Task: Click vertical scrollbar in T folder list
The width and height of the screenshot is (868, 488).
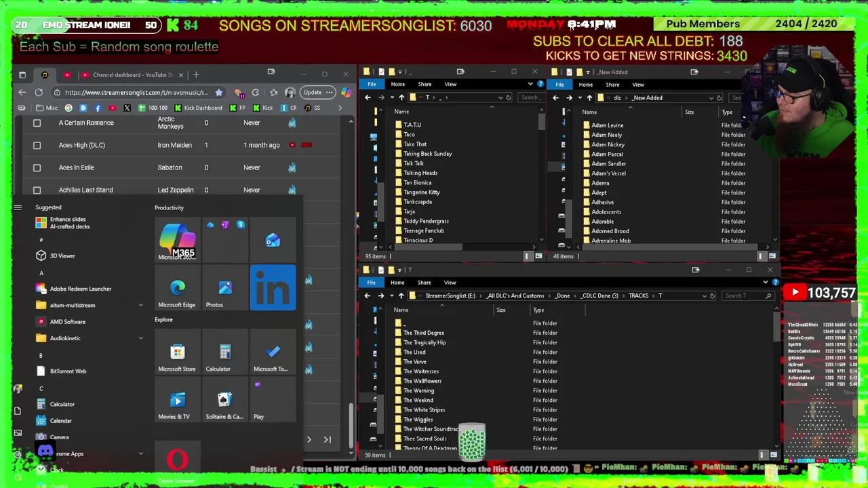Action: coord(541,123)
